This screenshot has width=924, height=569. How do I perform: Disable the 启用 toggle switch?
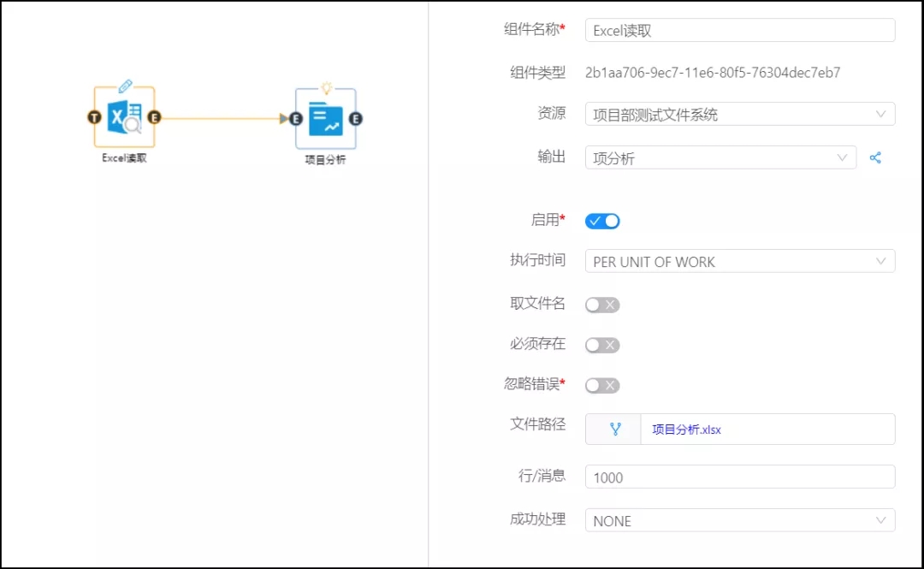tap(602, 221)
